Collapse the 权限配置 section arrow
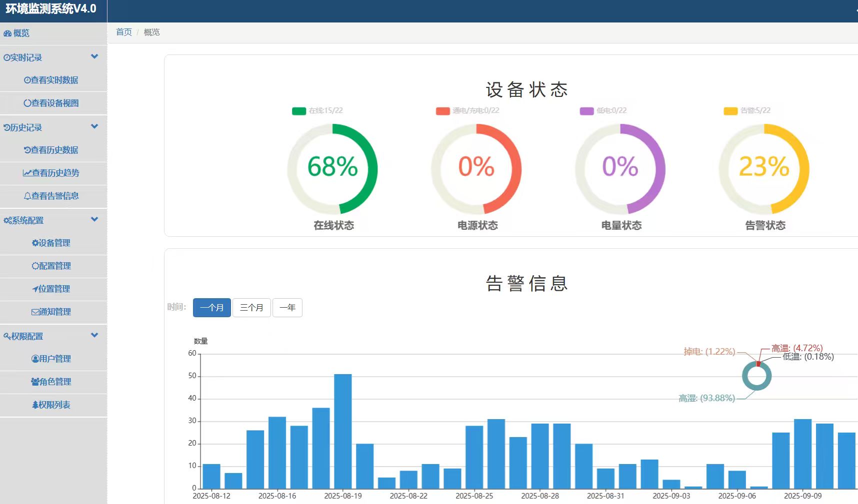The image size is (858, 504). click(x=94, y=336)
